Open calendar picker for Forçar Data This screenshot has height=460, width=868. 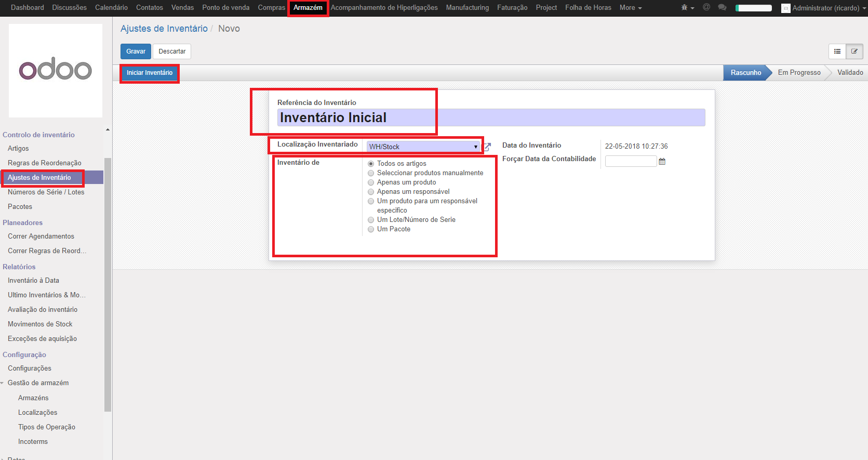pyautogui.click(x=662, y=162)
